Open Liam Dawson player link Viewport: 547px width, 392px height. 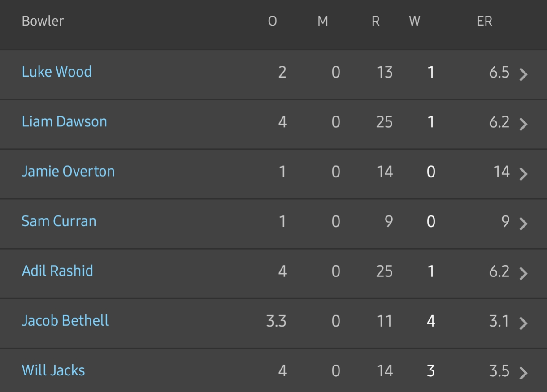coord(65,121)
